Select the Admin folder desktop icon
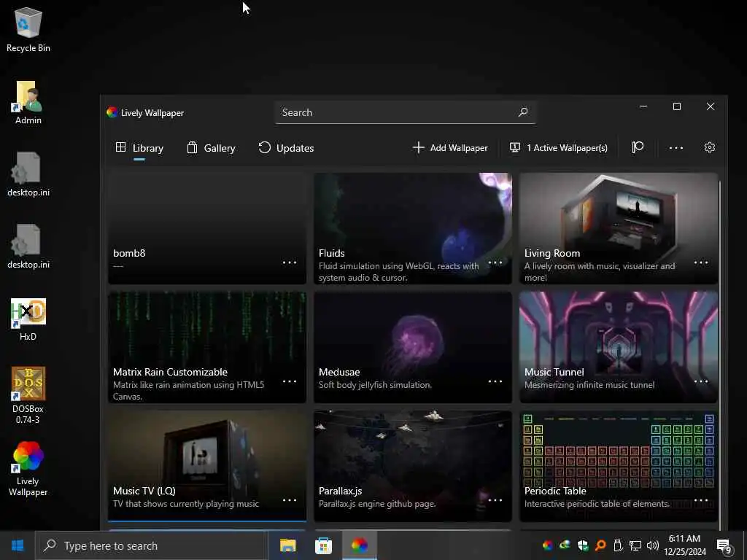This screenshot has width=747, height=560. point(28,102)
